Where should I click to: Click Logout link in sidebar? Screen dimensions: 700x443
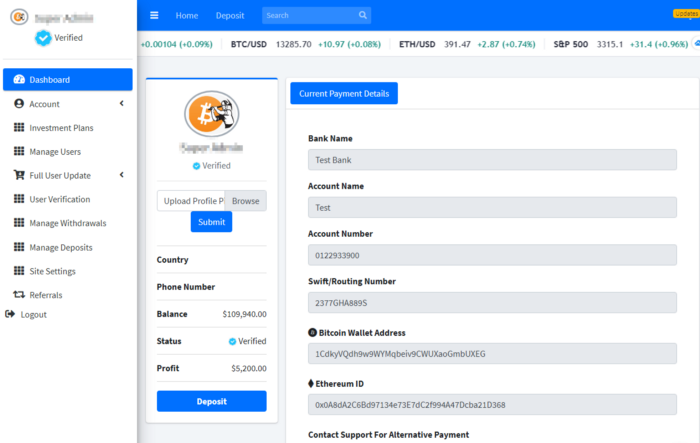point(33,314)
